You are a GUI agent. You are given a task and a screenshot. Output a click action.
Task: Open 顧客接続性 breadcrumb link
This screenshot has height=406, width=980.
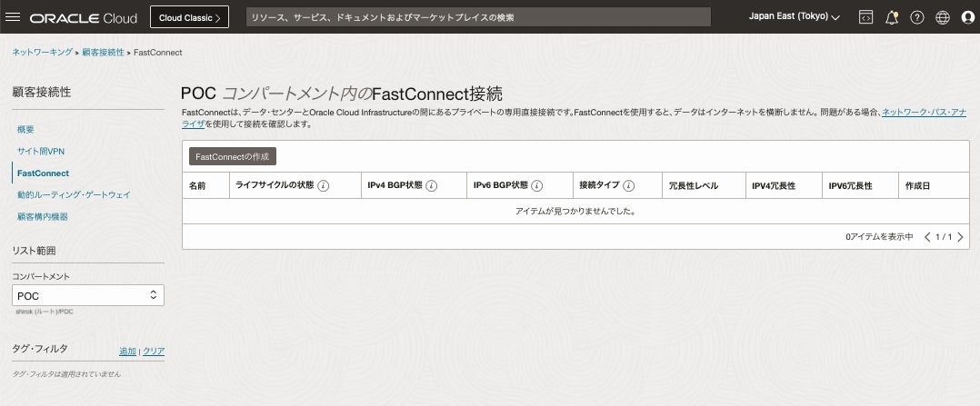[103, 53]
